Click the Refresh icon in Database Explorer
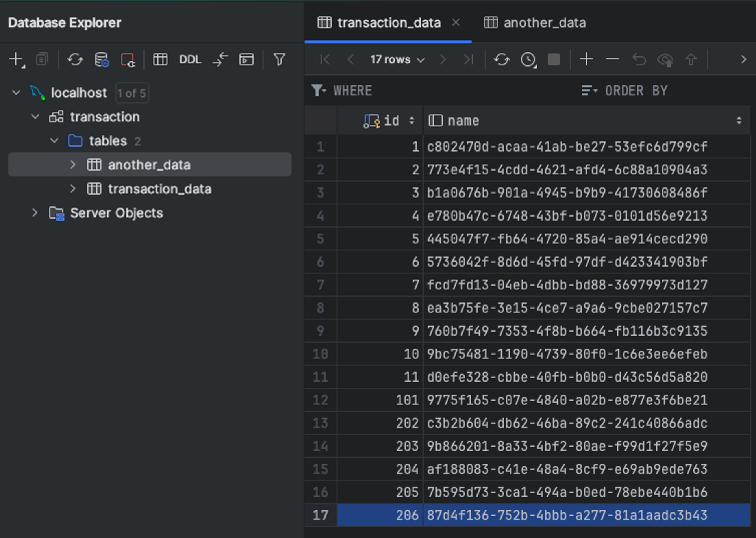This screenshot has width=756, height=538. (x=75, y=59)
